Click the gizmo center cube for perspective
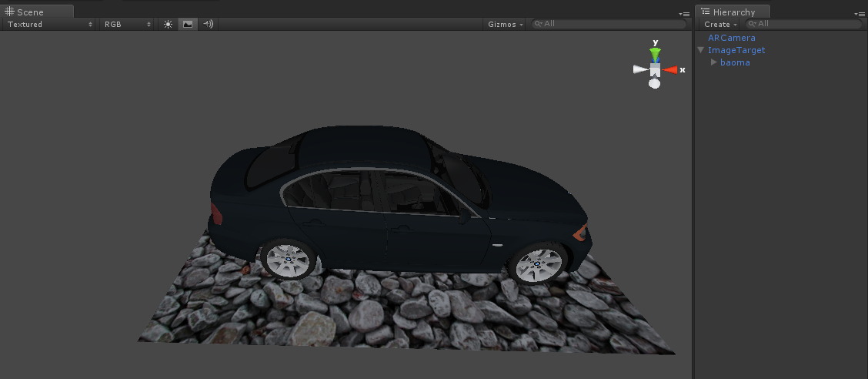 point(655,70)
